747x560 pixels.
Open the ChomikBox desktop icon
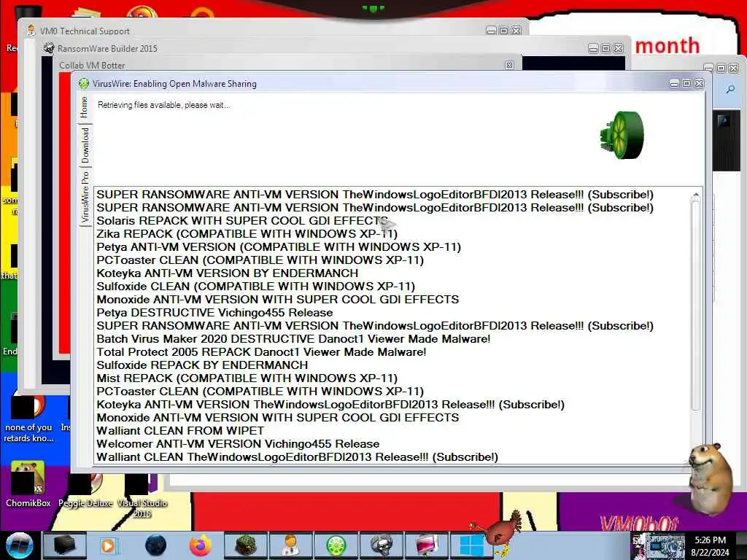(x=28, y=483)
